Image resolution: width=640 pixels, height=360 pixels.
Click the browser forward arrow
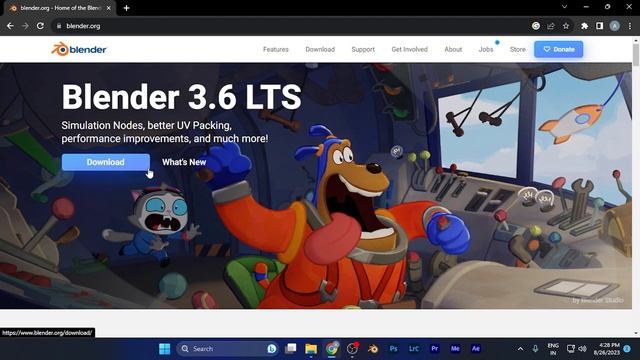click(x=25, y=26)
